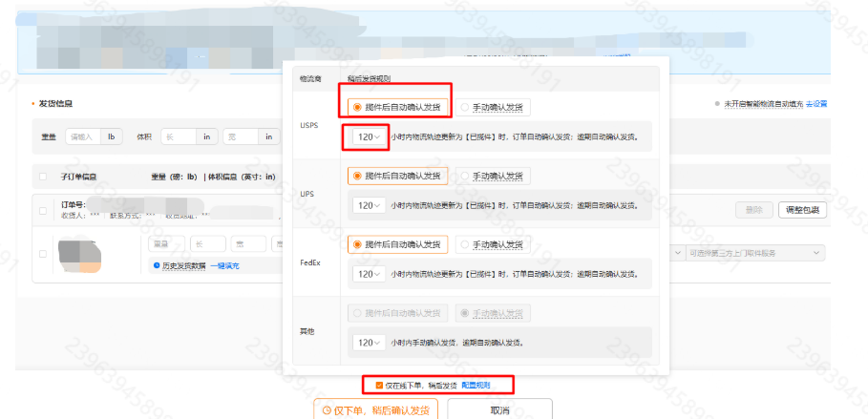Click the 发货信息 section title
Image resolution: width=868 pixels, height=419 pixels.
[55, 103]
